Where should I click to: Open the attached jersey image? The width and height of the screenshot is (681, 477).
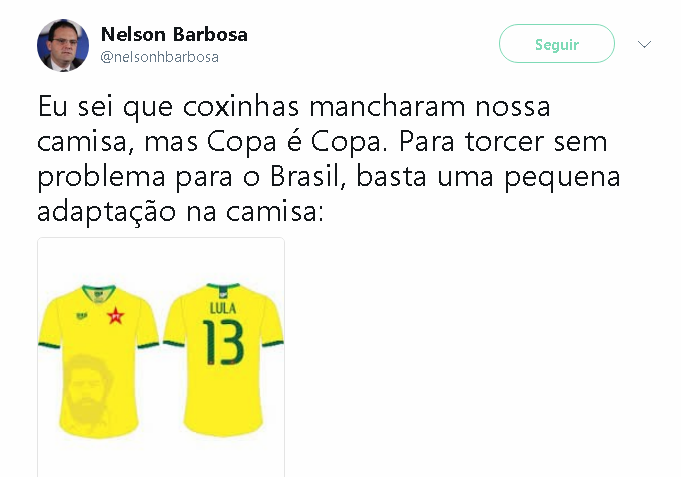point(161,357)
